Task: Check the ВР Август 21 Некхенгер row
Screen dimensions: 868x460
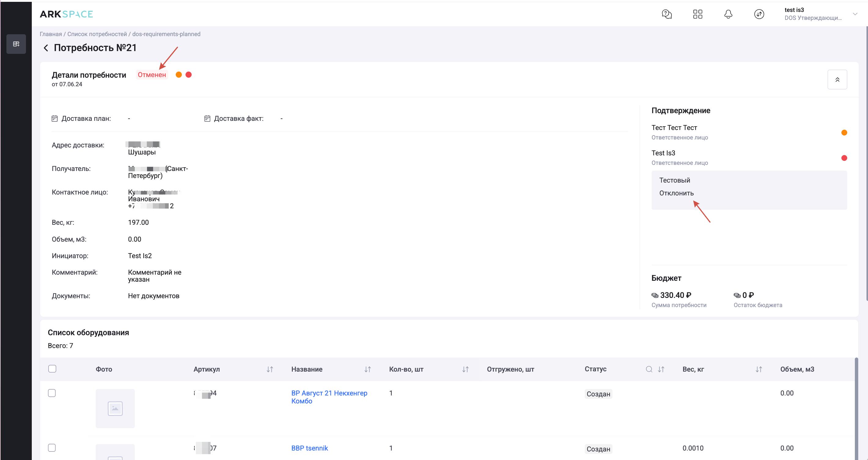Action: coord(52,393)
